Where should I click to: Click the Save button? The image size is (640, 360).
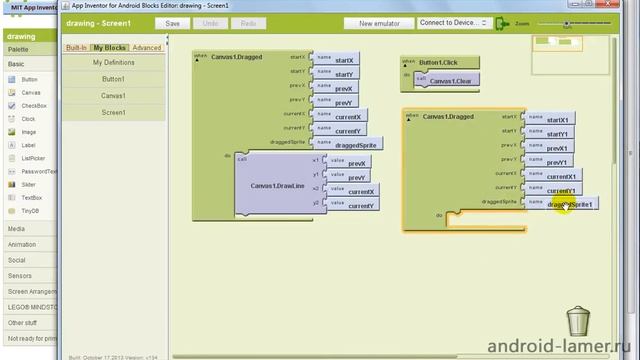pyautogui.click(x=172, y=24)
